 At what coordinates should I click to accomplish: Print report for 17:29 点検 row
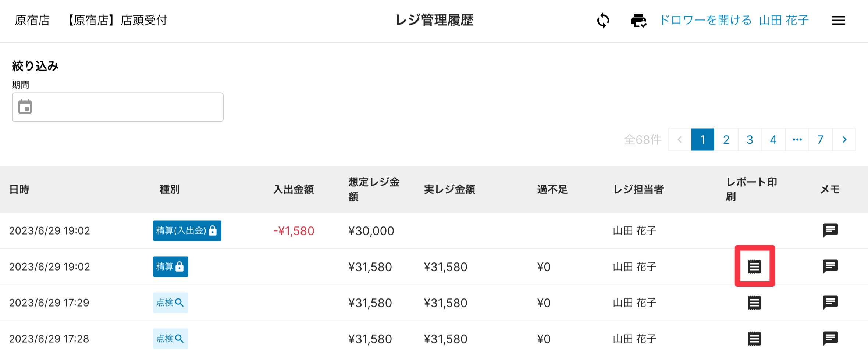pyautogui.click(x=754, y=303)
